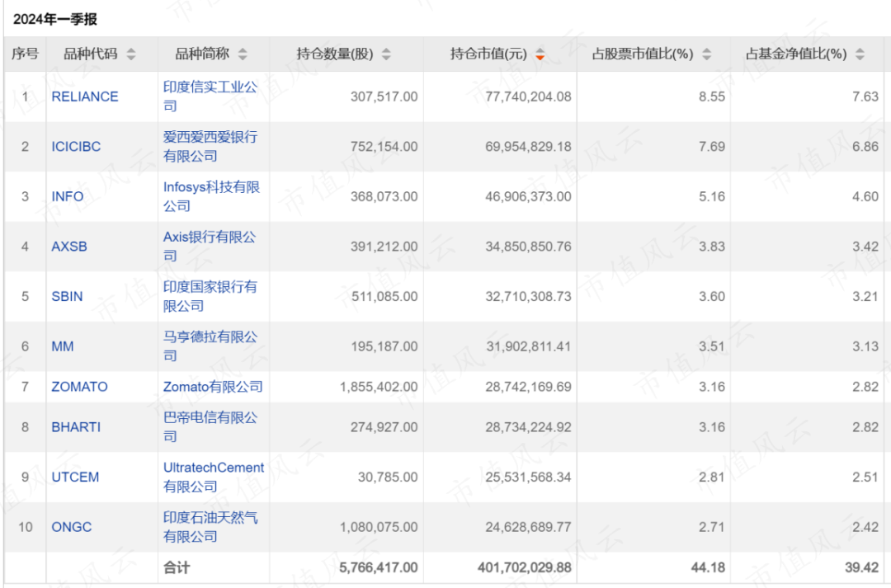Viewport: 891px width, 588px height.
Task: Open Axis银行有限公司 name link
Action: tap(210, 246)
